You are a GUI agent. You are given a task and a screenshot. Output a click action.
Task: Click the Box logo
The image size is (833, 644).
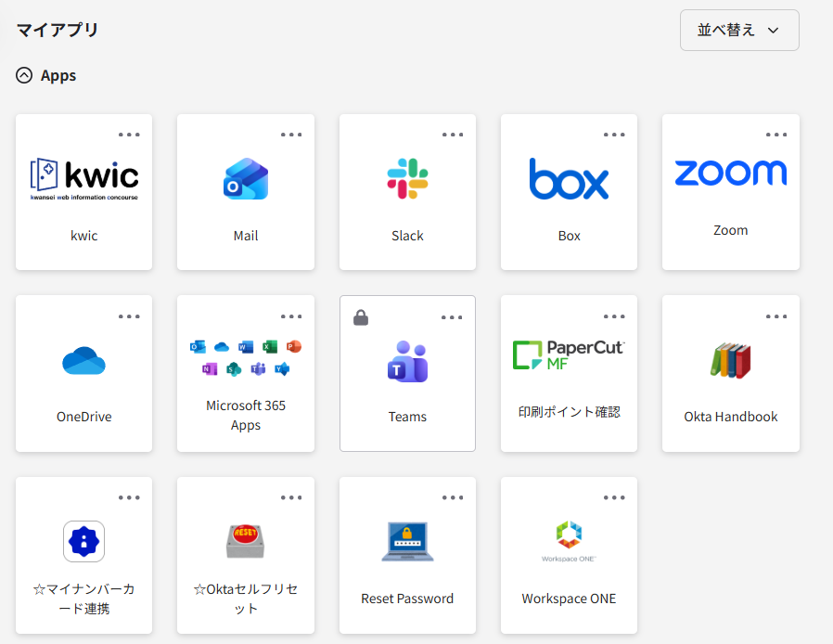tap(569, 179)
